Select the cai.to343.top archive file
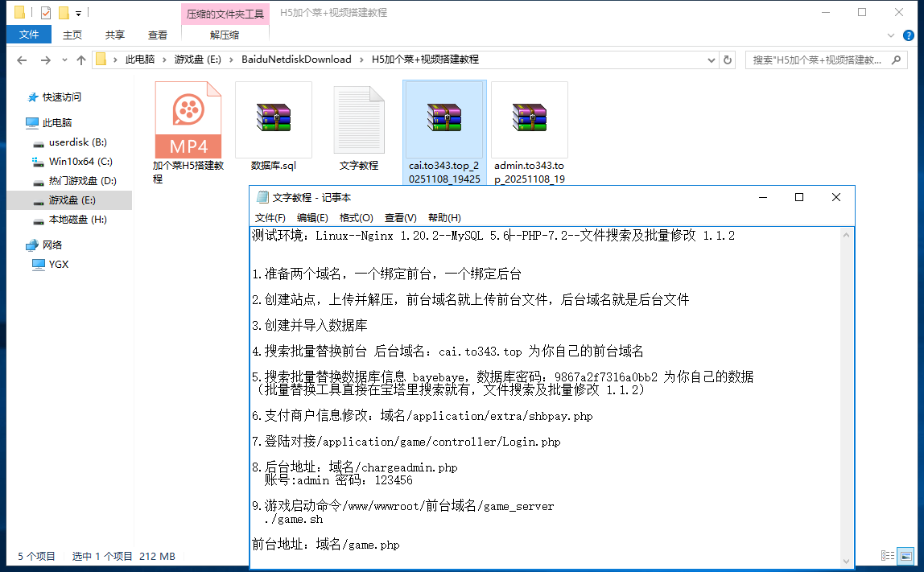The image size is (924, 572). point(444,121)
